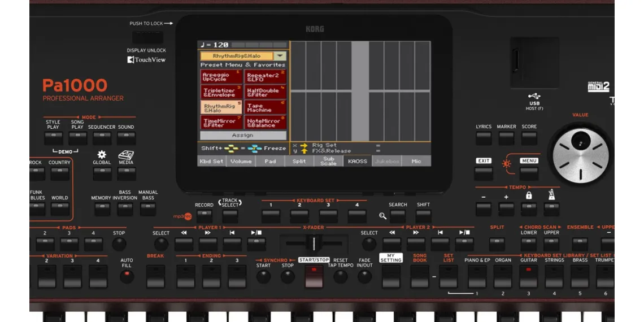Open the Mic tab on display
Viewport: 644px width, 322px height.
416,161
